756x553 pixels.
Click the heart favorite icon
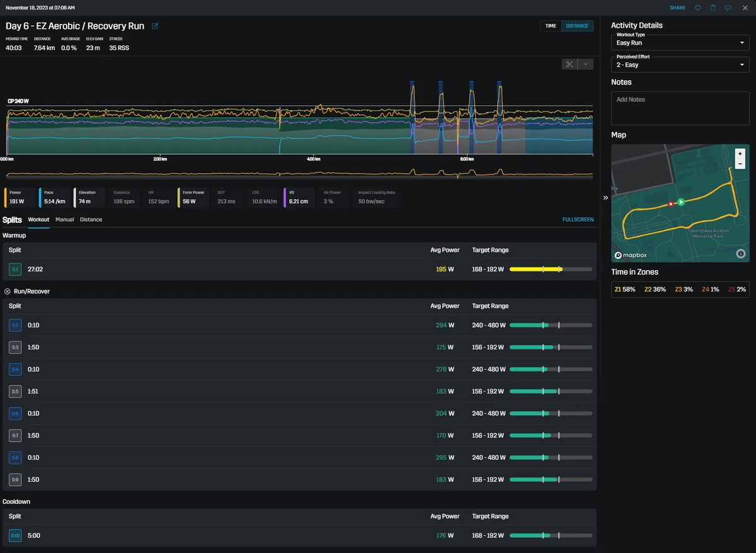click(x=698, y=8)
